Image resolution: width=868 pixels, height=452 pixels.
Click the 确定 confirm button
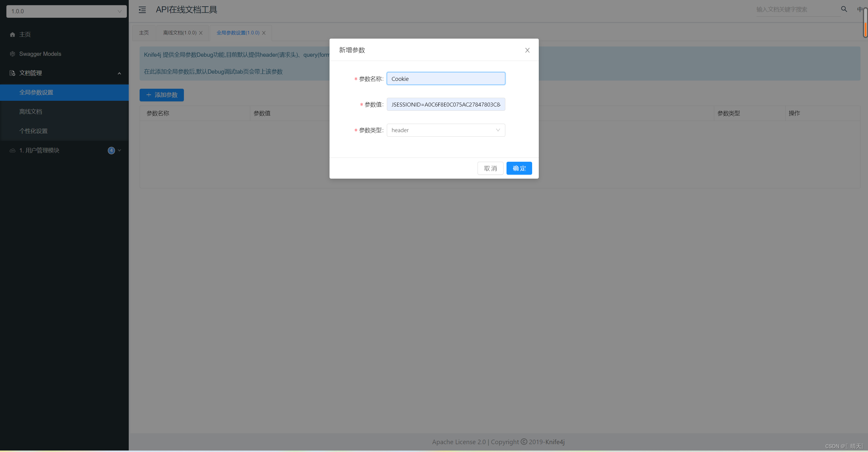coord(519,168)
